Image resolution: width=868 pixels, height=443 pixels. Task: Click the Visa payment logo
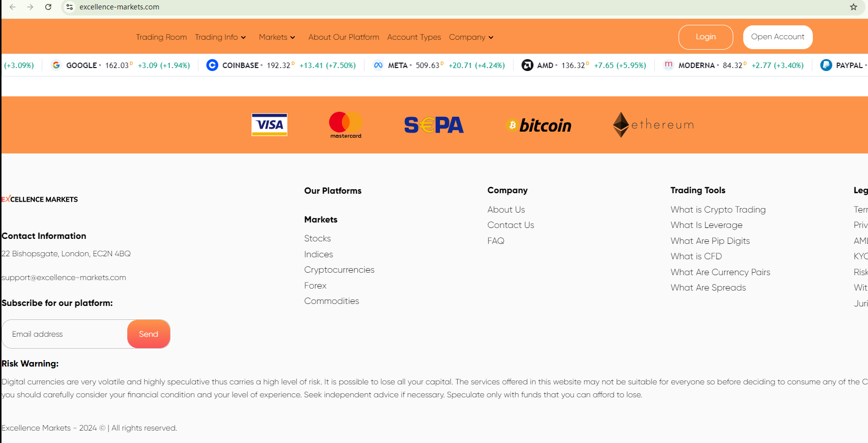coord(269,125)
